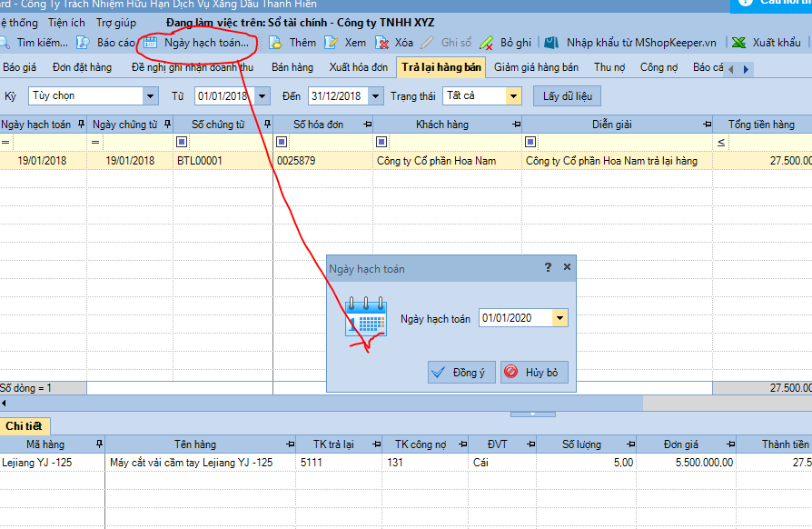
Task: Click the Tìm kiếm search button
Action: pos(35,43)
